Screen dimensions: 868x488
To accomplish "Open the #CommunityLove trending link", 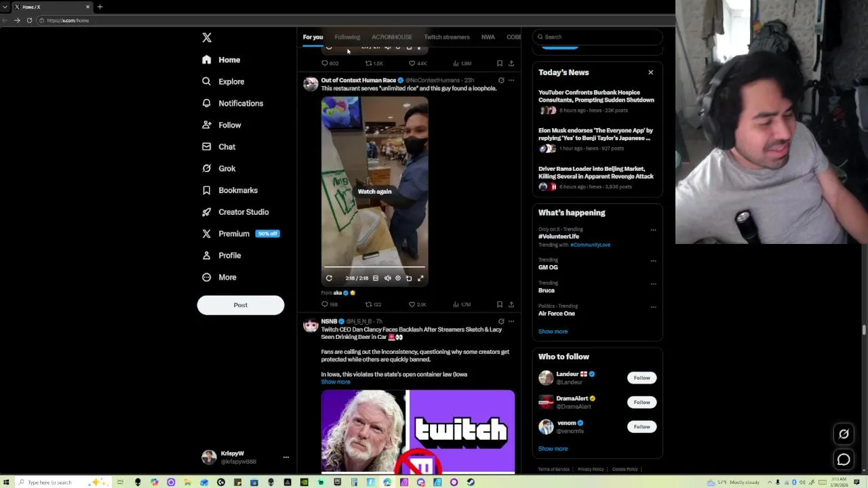I will [x=590, y=245].
